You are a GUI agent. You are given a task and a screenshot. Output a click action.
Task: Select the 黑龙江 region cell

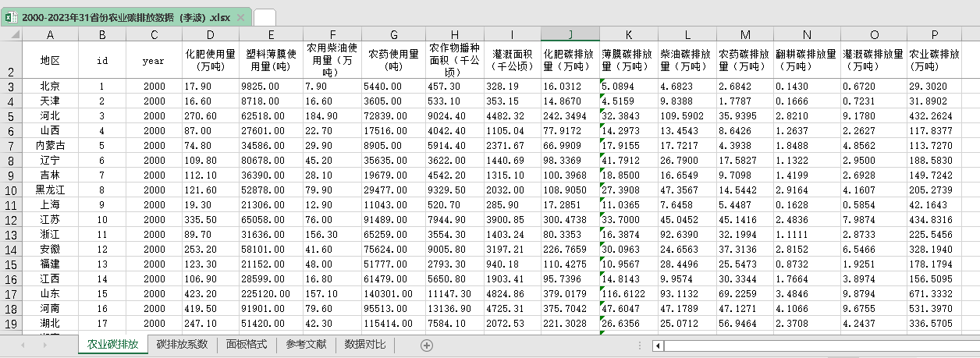[51, 190]
